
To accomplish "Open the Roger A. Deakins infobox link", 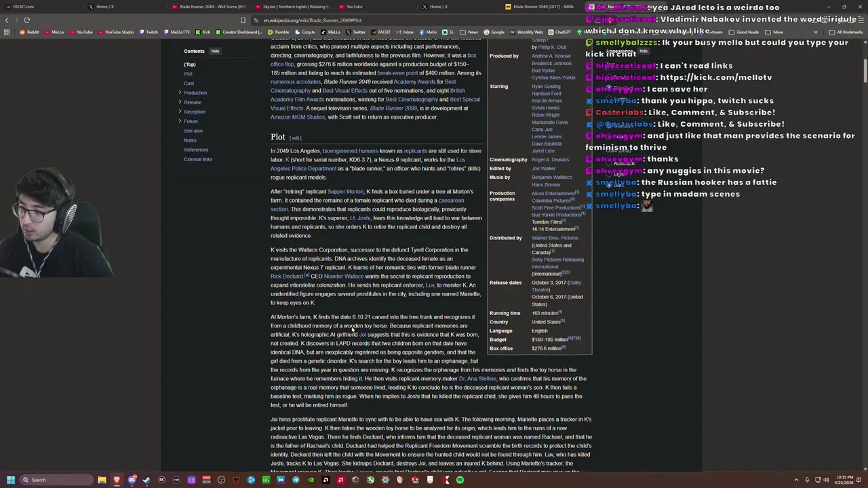I will click(x=550, y=160).
